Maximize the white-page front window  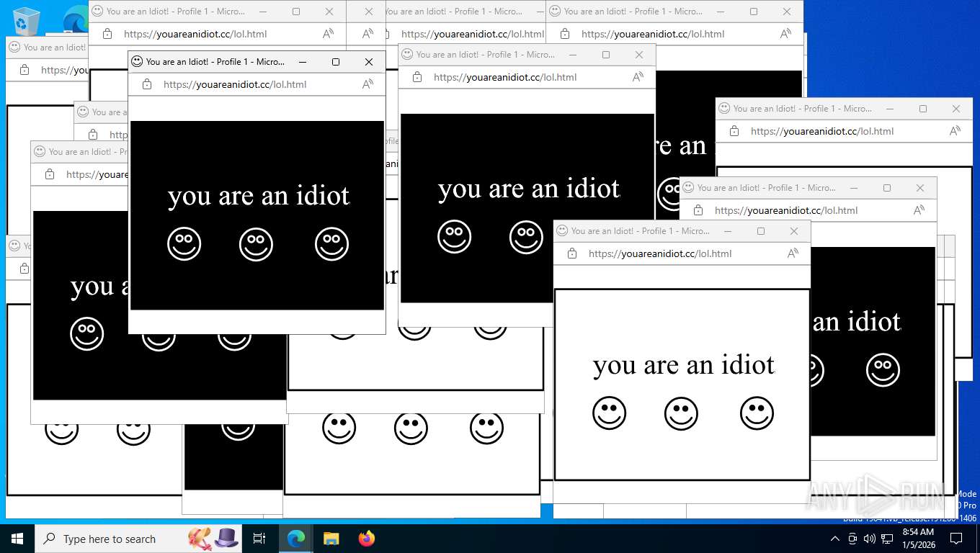coord(760,231)
